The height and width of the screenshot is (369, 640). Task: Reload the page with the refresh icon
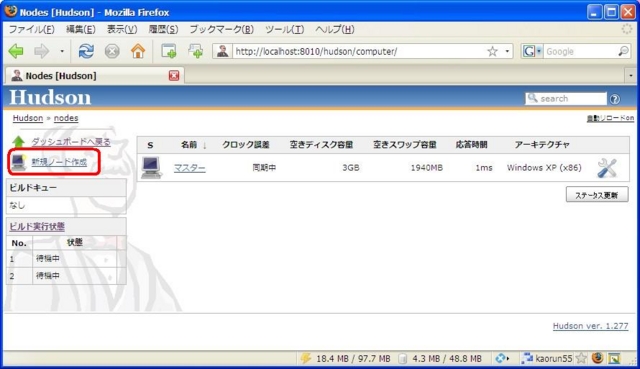[x=86, y=51]
